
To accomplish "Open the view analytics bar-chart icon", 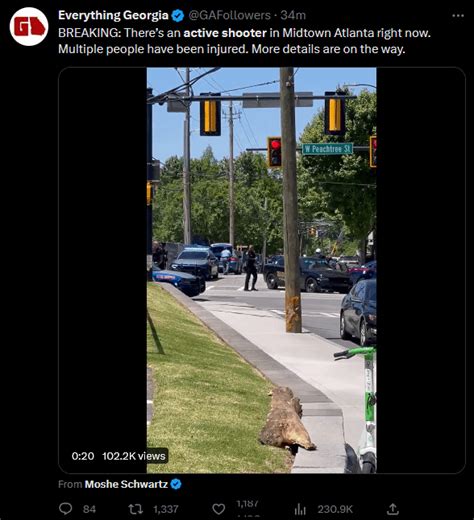I will pyautogui.click(x=300, y=509).
